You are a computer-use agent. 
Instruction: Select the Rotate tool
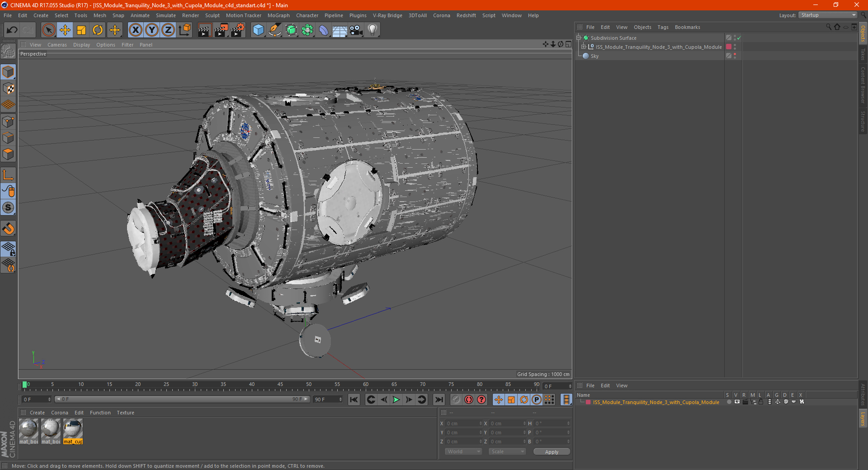[98, 30]
